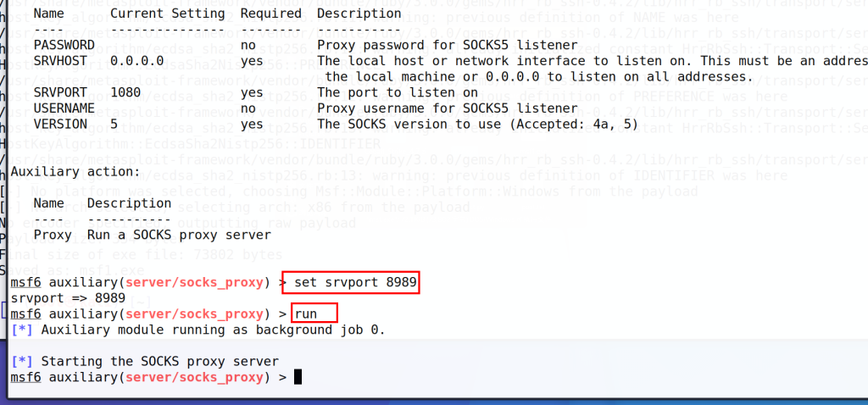Click 'Starting the SOCKS proxy server' line
This screenshot has height=405, width=868.
coord(160,362)
